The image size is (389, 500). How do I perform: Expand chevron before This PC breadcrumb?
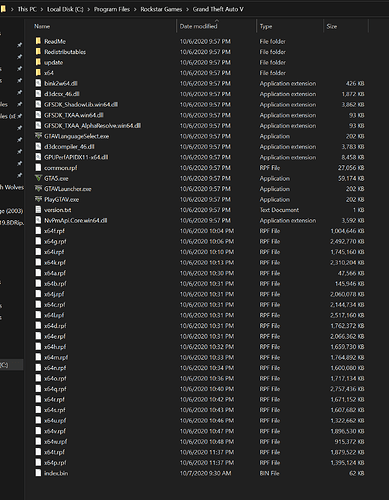coord(12,9)
